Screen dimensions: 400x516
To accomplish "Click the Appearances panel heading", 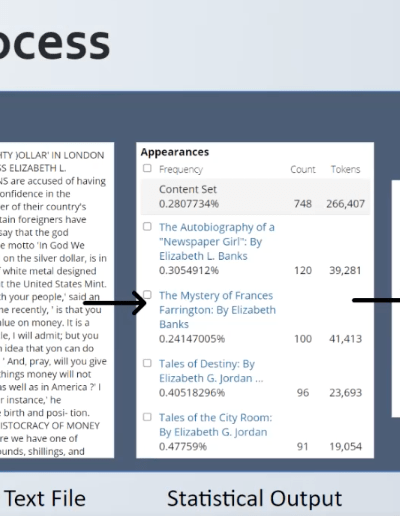I will (175, 152).
